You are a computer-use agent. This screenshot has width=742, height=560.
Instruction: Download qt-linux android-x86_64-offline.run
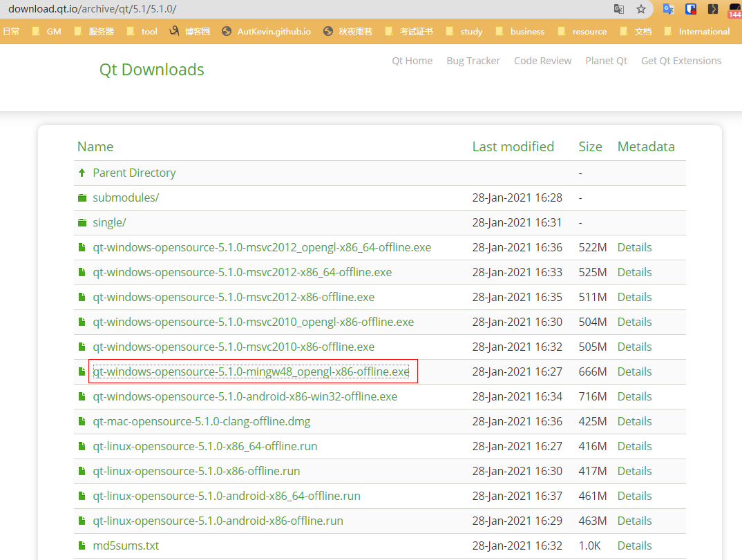point(227,496)
